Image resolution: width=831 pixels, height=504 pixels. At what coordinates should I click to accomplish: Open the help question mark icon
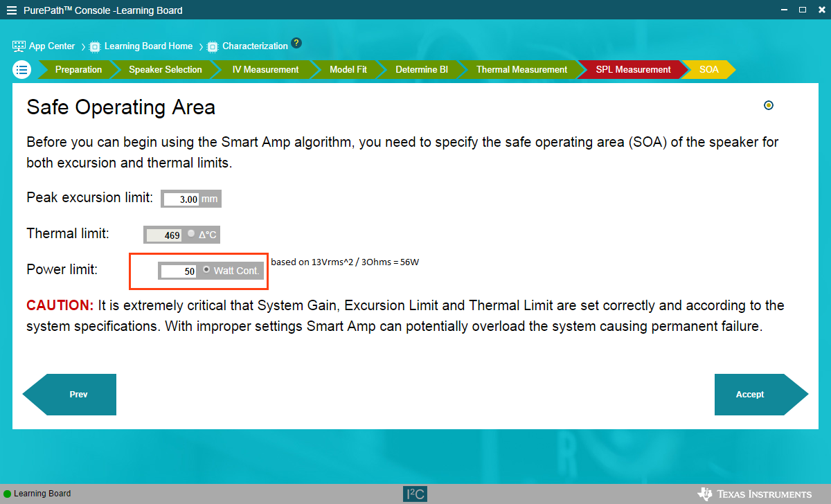pos(296,42)
